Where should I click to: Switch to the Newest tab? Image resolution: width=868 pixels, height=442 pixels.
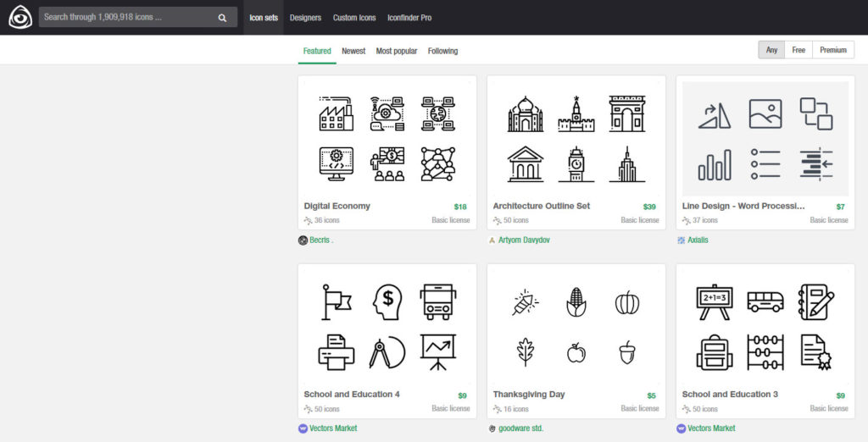coord(353,51)
